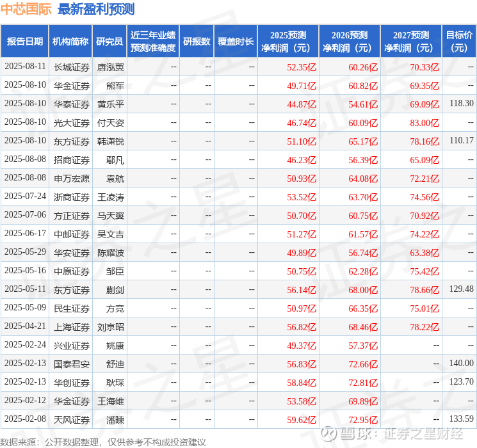477x448 pixels.
Task: Click analyst name 方竞
Action: 115,308
